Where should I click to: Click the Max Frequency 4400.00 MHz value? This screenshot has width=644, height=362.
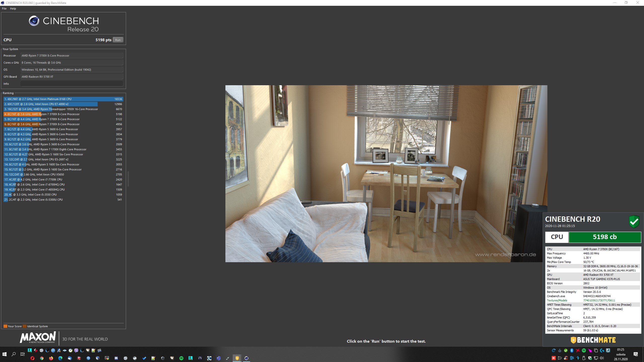pyautogui.click(x=591, y=253)
